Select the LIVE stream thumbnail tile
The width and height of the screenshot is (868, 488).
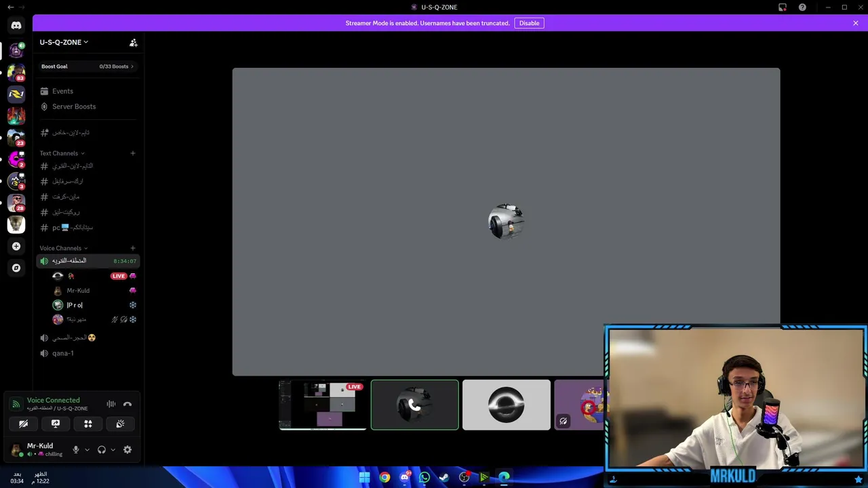(323, 405)
